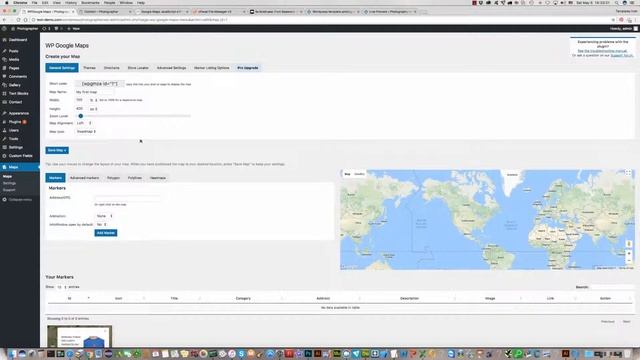
Task: Open the Bookmarks menu in the menu bar
Action: (x=90, y=3)
